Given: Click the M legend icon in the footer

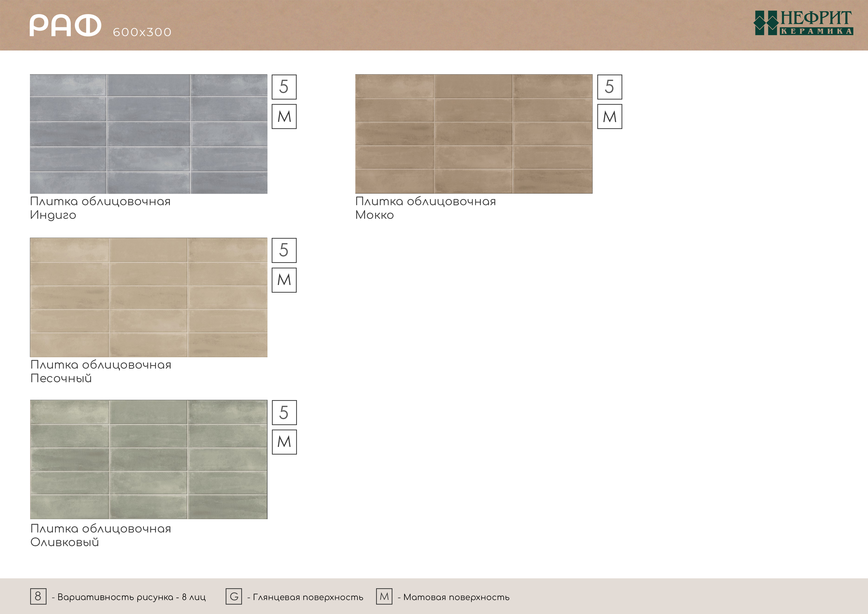Looking at the screenshot, I should 384,597.
